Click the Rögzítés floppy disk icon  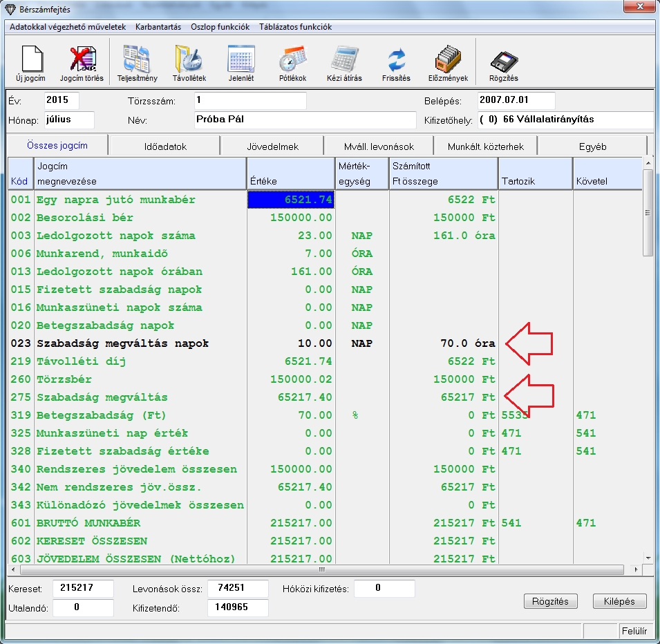pos(504,59)
